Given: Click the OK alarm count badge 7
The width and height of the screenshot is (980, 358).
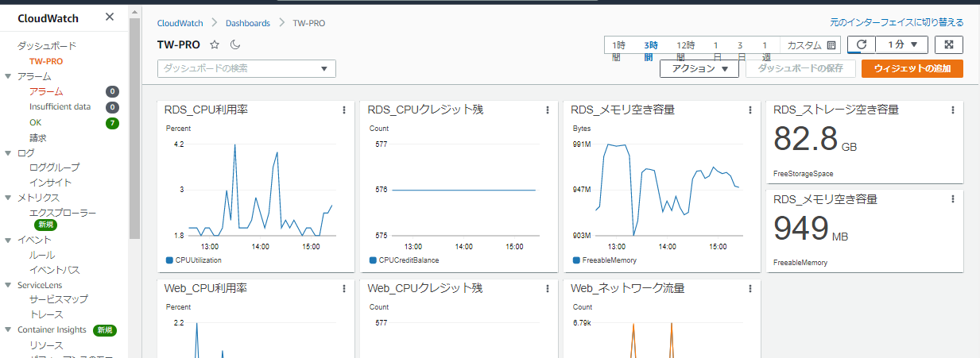Looking at the screenshot, I should (113, 123).
